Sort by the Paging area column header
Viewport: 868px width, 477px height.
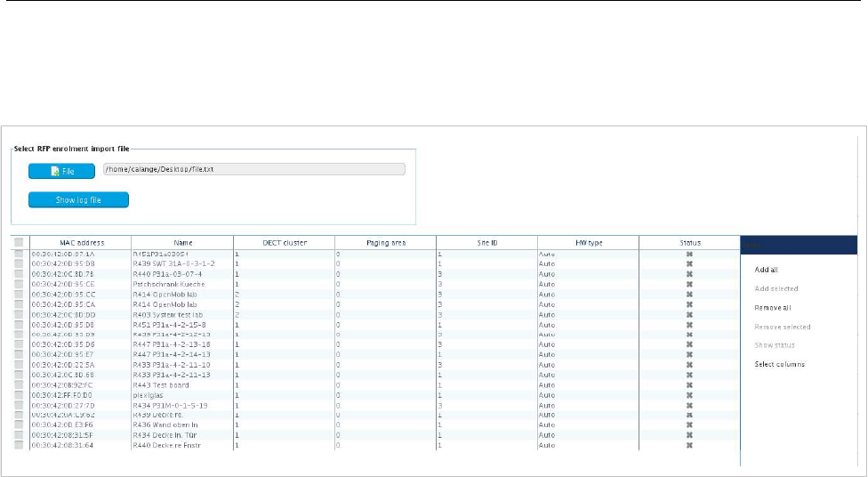coord(386,243)
